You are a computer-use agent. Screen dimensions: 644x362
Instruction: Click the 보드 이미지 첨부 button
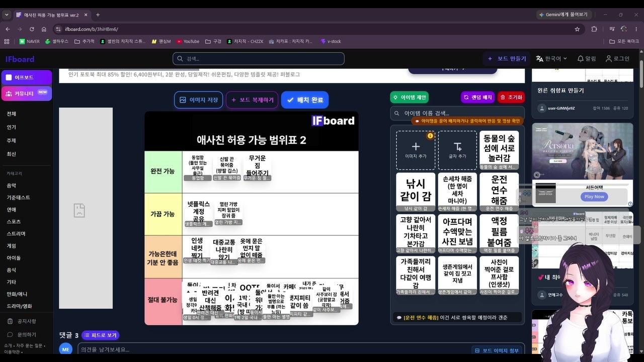[x=497, y=350]
